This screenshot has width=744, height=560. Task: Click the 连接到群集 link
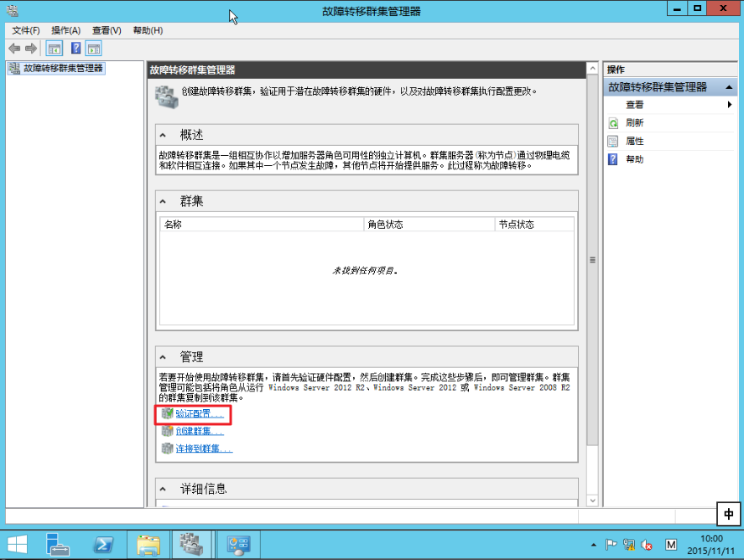click(x=204, y=449)
